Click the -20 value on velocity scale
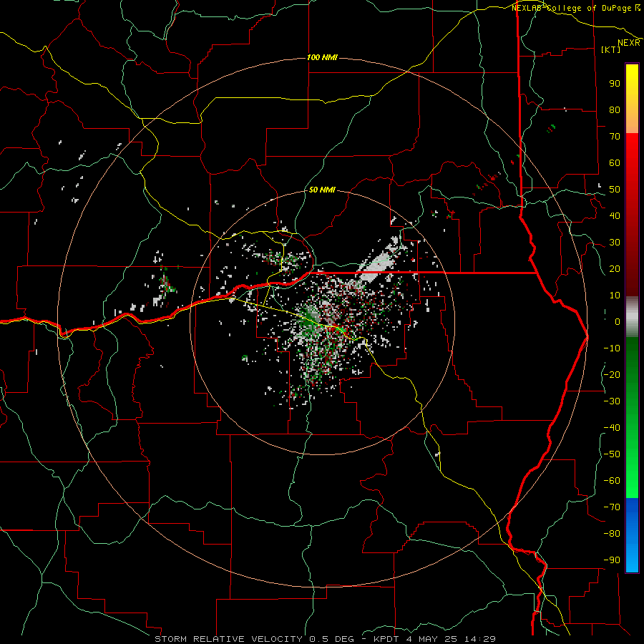This screenshot has width=644, height=644. (612, 374)
